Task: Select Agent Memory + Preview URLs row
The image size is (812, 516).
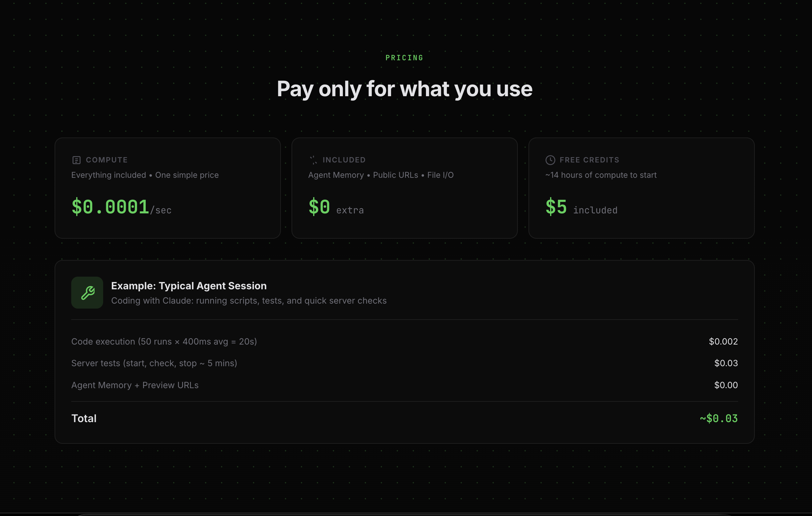Action: (135, 385)
